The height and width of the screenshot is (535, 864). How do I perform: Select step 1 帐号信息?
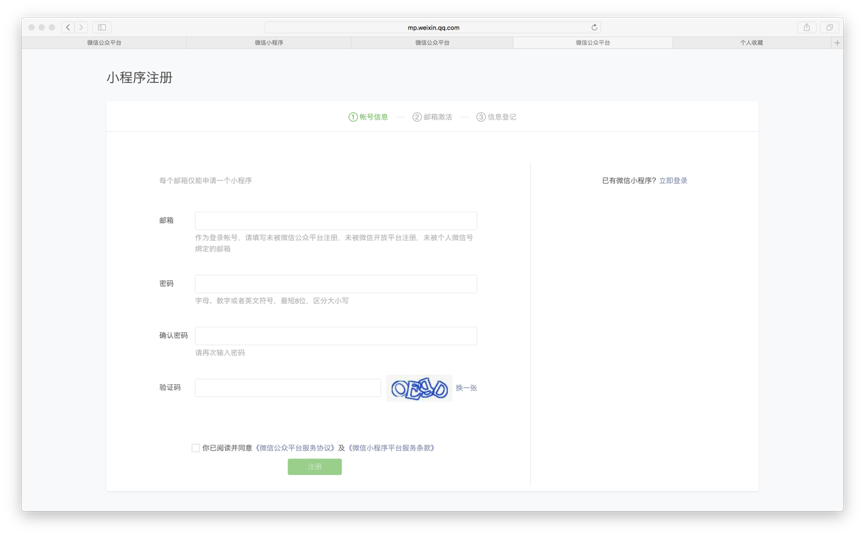click(x=368, y=117)
